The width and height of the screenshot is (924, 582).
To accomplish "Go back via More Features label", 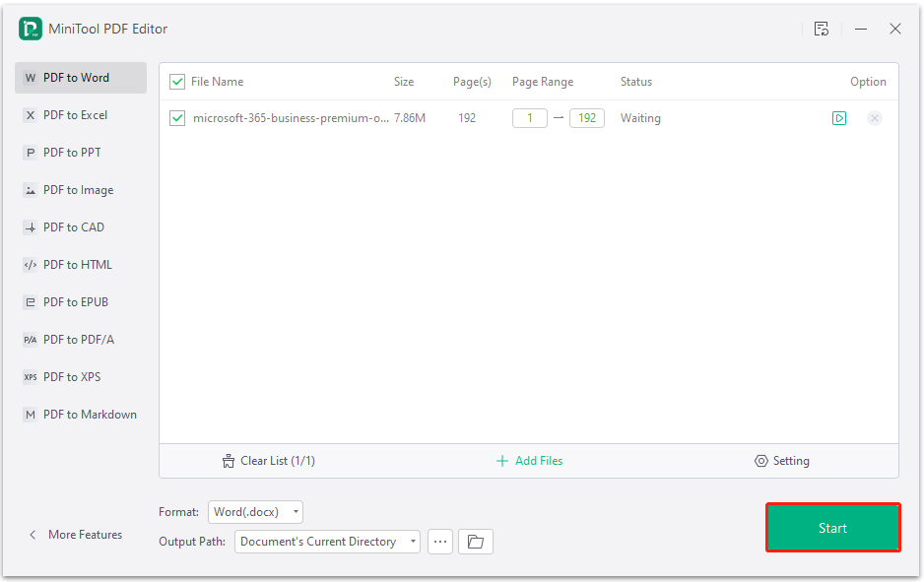I will (x=86, y=535).
